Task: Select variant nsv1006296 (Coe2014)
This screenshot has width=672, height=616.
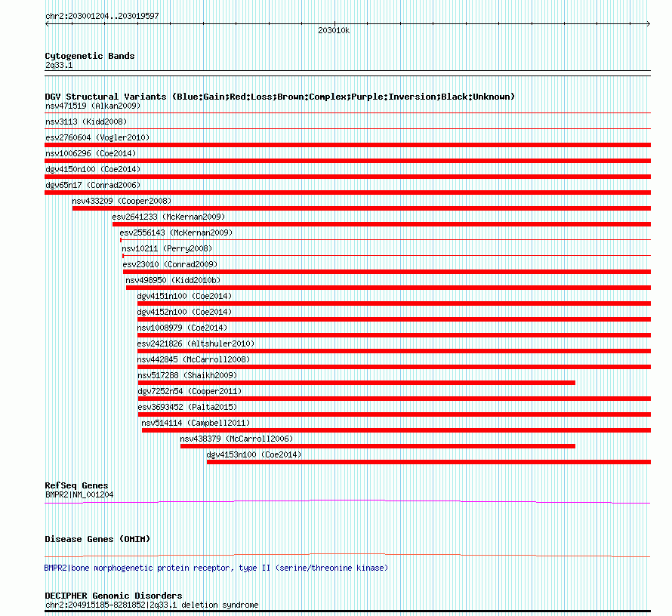Action: coord(91,153)
